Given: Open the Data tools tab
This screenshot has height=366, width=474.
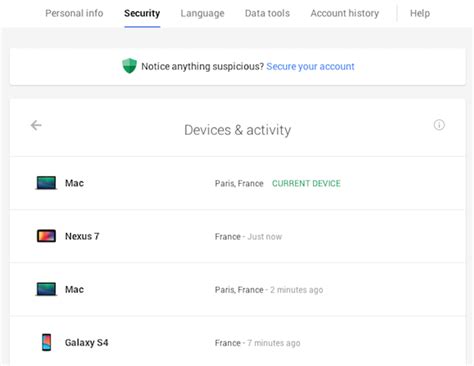Looking at the screenshot, I should pyautogui.click(x=267, y=13).
